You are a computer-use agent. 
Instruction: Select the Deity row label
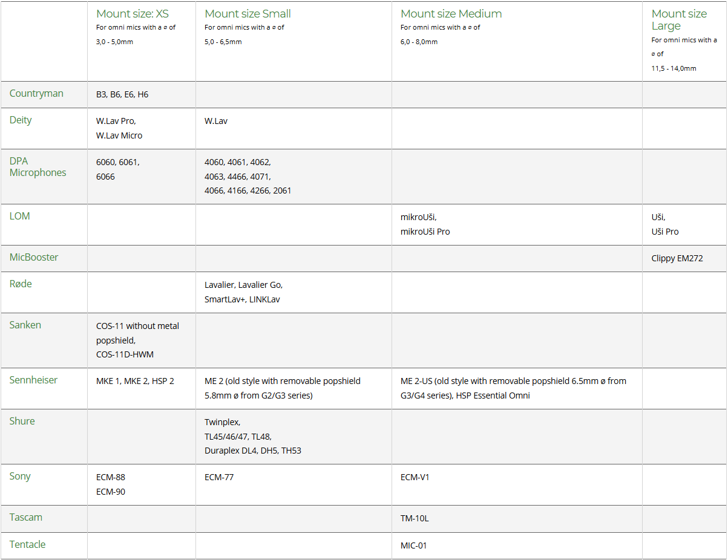[21, 120]
